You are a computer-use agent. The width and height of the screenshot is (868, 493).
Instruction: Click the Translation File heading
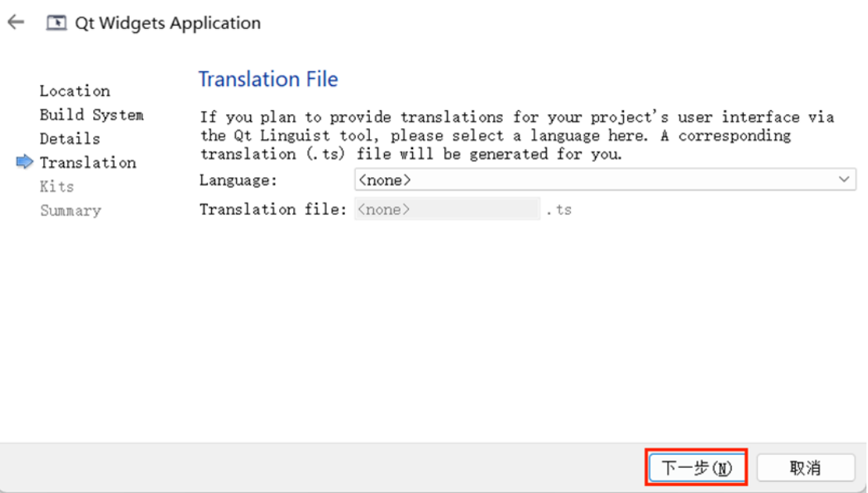point(268,79)
